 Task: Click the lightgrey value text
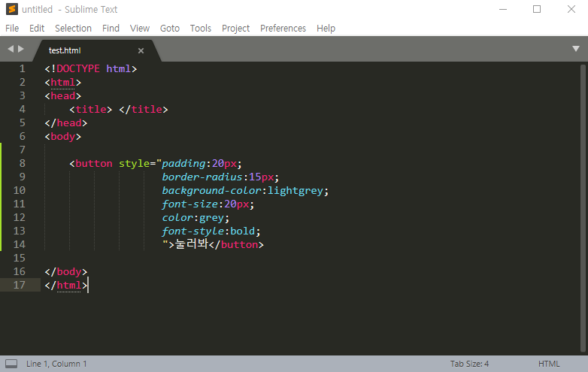pos(295,191)
